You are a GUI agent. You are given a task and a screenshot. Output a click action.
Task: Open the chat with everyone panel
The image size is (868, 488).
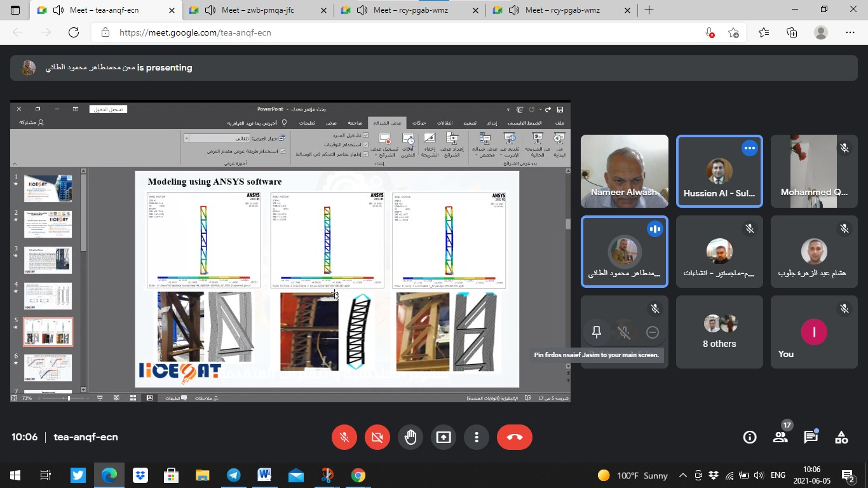coord(811,437)
